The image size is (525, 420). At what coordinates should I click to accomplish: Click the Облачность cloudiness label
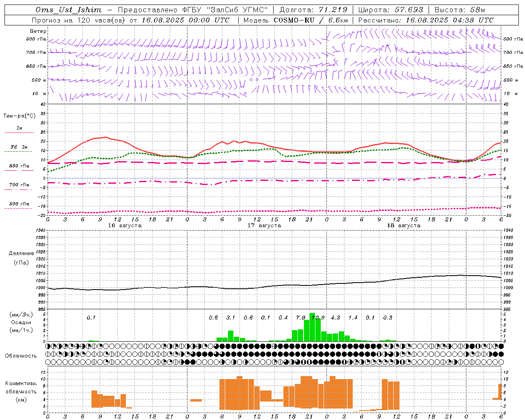coord(21,356)
